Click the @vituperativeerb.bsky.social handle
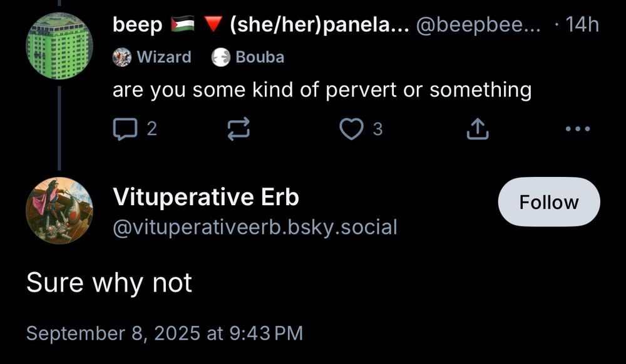Image resolution: width=626 pixels, height=364 pixels. [x=254, y=227]
